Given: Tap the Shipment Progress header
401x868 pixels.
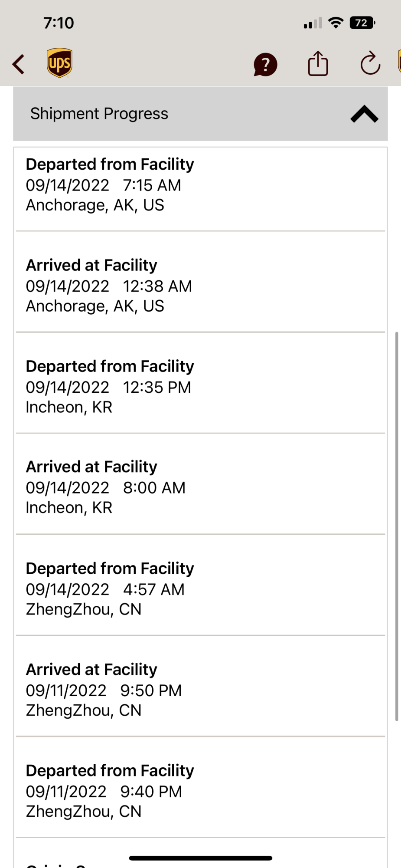Looking at the screenshot, I should click(100, 114).
